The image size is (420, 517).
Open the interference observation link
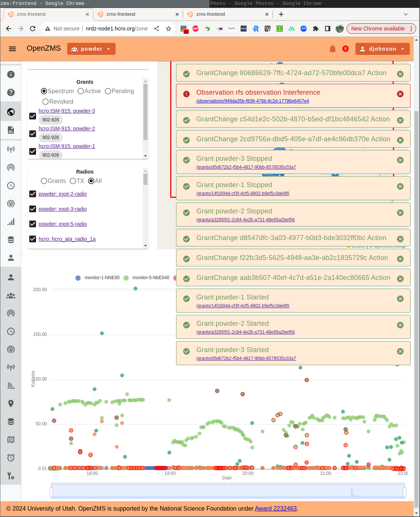pyautogui.click(x=253, y=101)
